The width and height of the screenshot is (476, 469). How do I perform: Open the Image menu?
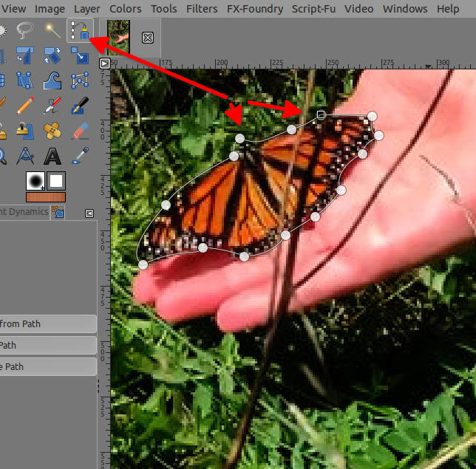click(x=50, y=9)
